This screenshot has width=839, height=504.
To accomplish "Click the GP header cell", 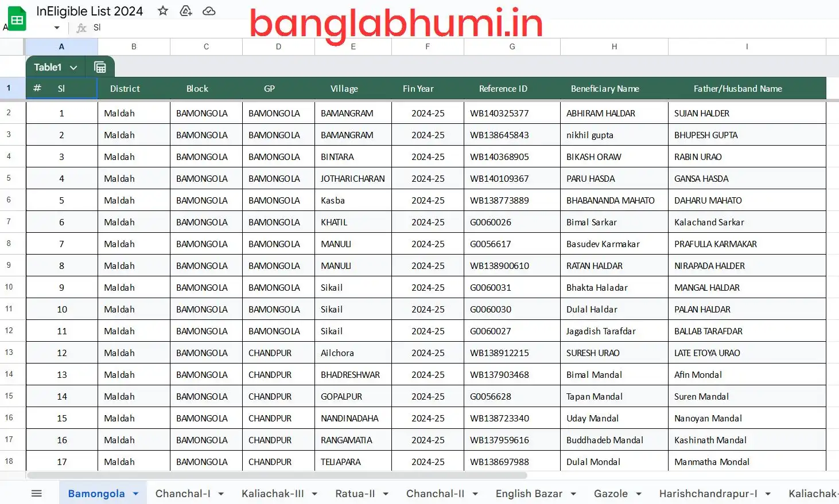I will coord(278,88).
